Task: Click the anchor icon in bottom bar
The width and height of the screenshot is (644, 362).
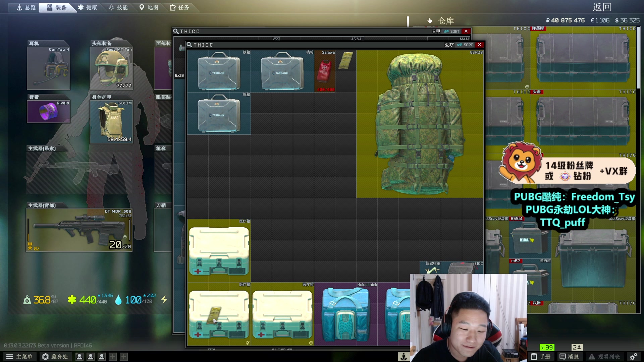Action: click(404, 357)
